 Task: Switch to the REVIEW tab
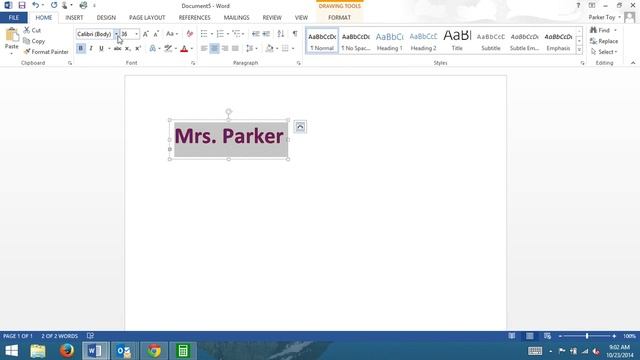click(272, 18)
